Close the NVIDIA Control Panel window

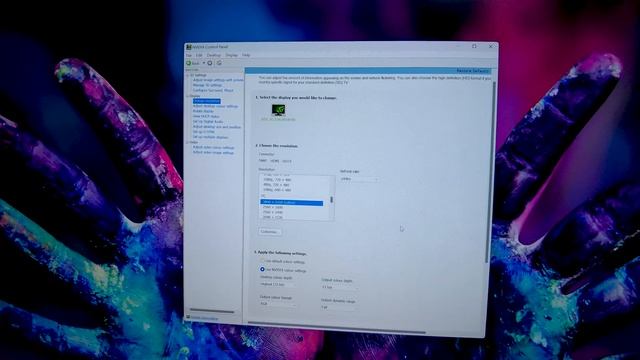(x=491, y=47)
